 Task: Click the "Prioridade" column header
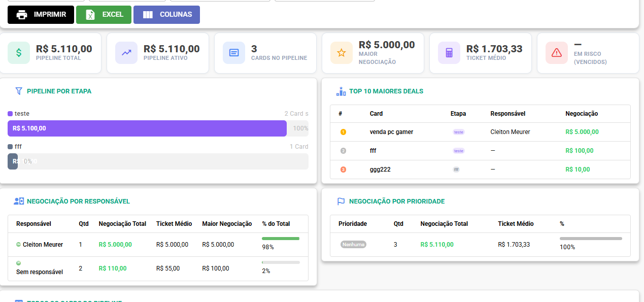click(353, 224)
